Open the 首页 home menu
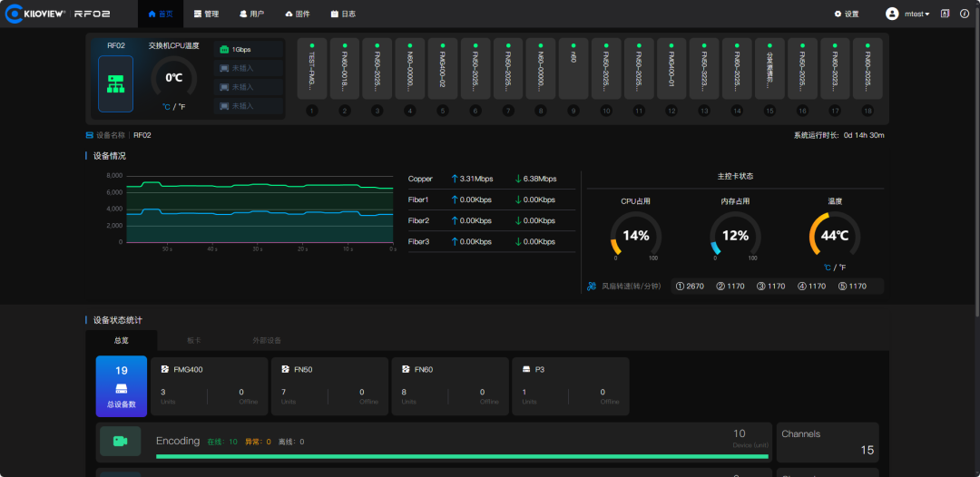980x477 pixels. pos(161,14)
